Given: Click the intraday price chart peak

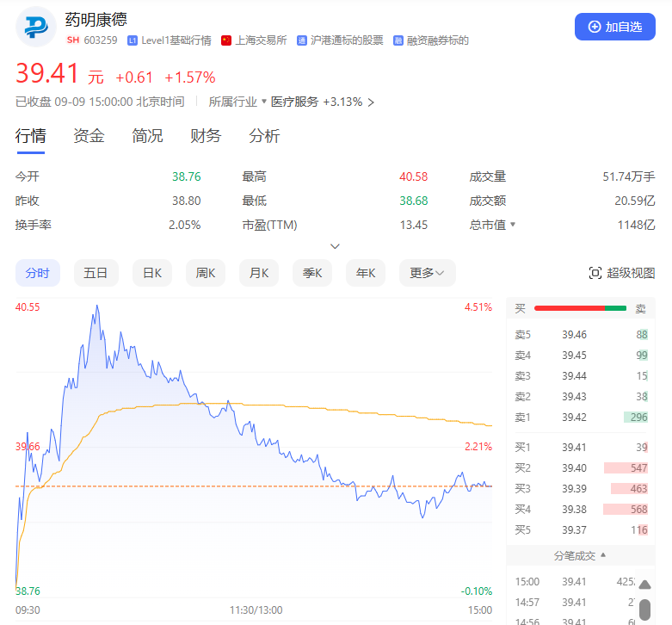Looking at the screenshot, I should pos(97,306).
